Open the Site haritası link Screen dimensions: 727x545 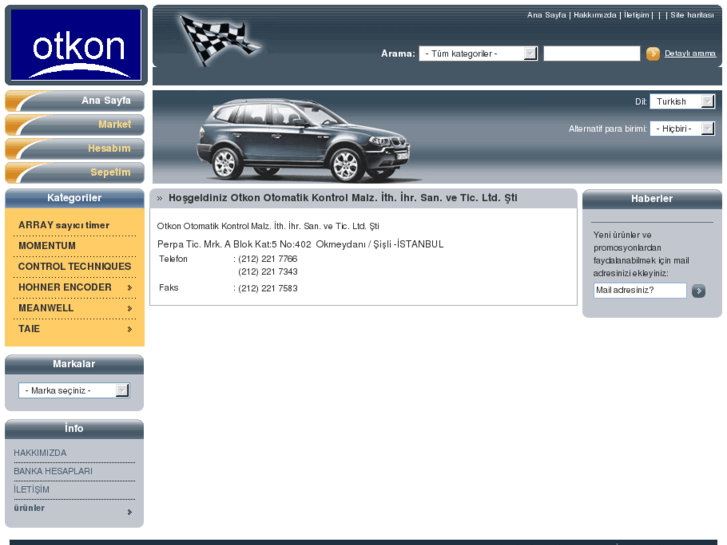click(692, 15)
